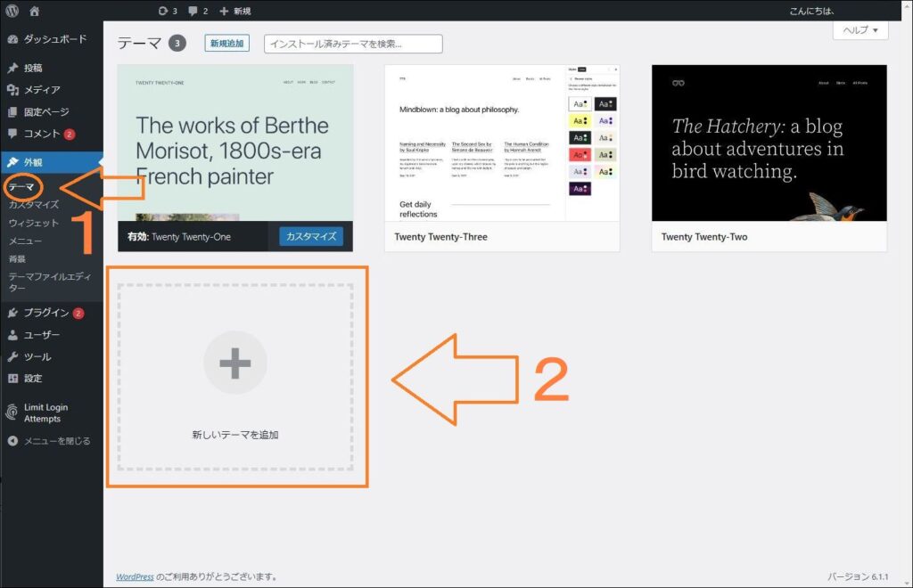Click the pages icon beside 固定ページ
Image resolution: width=913 pixels, height=588 pixels.
[x=12, y=111]
